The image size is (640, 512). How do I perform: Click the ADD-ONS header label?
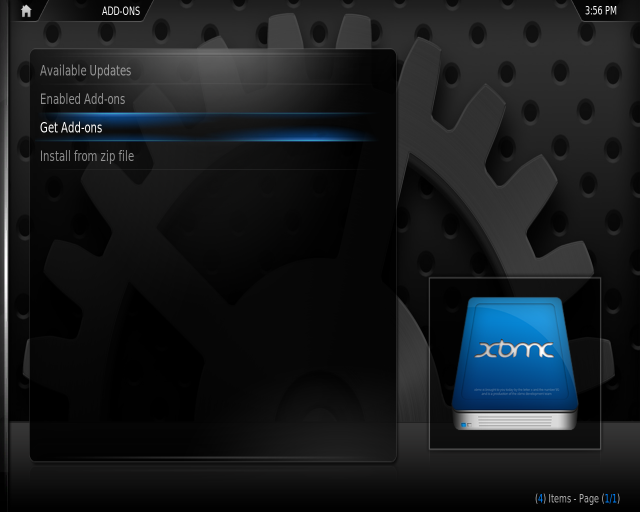point(121,11)
